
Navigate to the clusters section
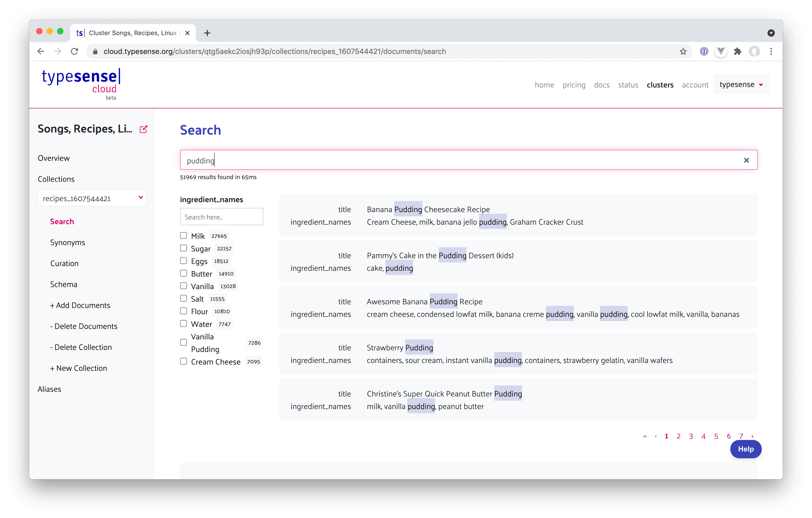(660, 85)
